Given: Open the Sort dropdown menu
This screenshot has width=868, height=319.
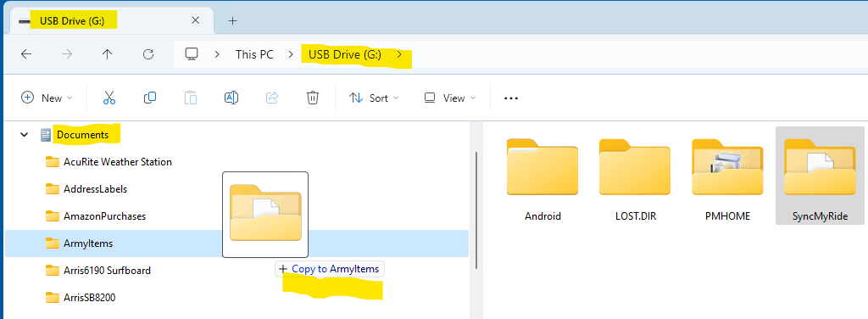Looking at the screenshot, I should coord(374,98).
